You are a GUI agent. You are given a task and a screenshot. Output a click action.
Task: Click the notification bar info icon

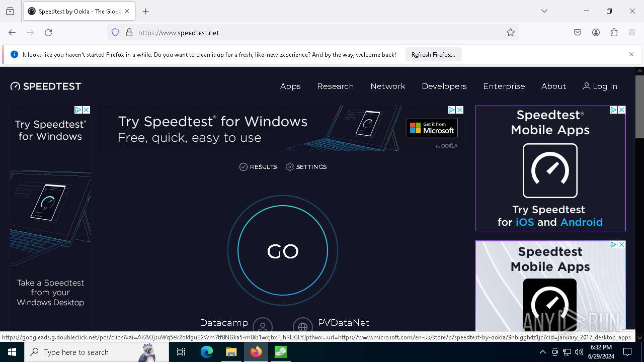click(x=14, y=54)
